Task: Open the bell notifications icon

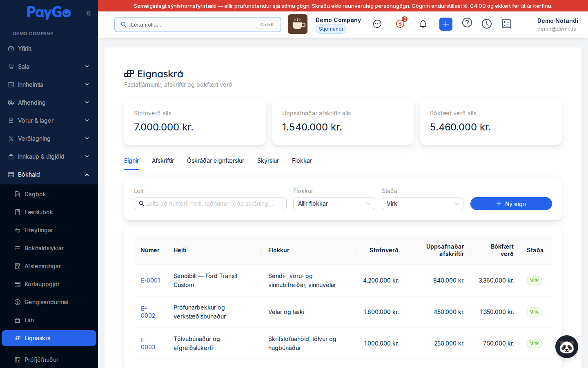Action: 423,24
